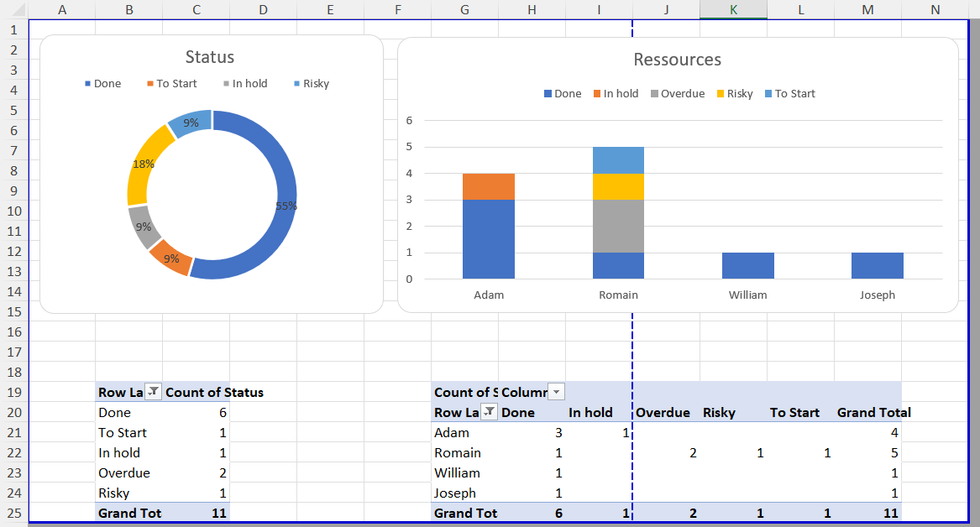Open the Row Labels filter on the resources pivot table

click(x=490, y=412)
